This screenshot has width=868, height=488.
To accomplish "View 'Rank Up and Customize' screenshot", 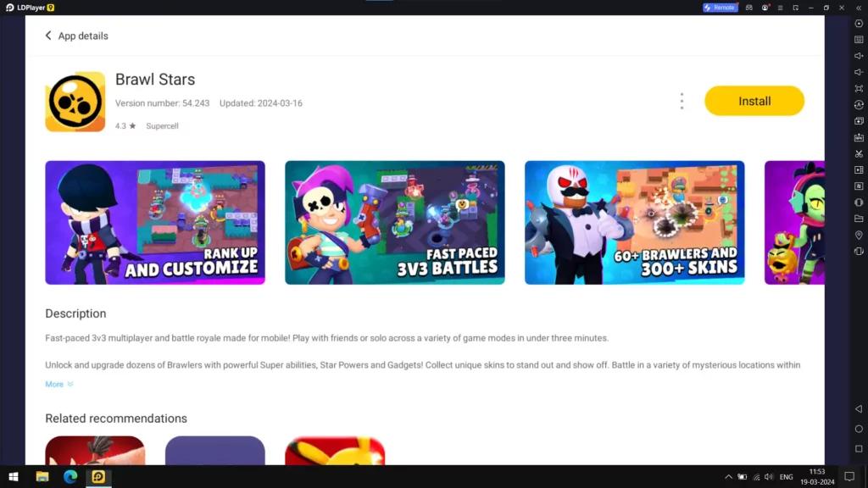I will click(x=155, y=223).
